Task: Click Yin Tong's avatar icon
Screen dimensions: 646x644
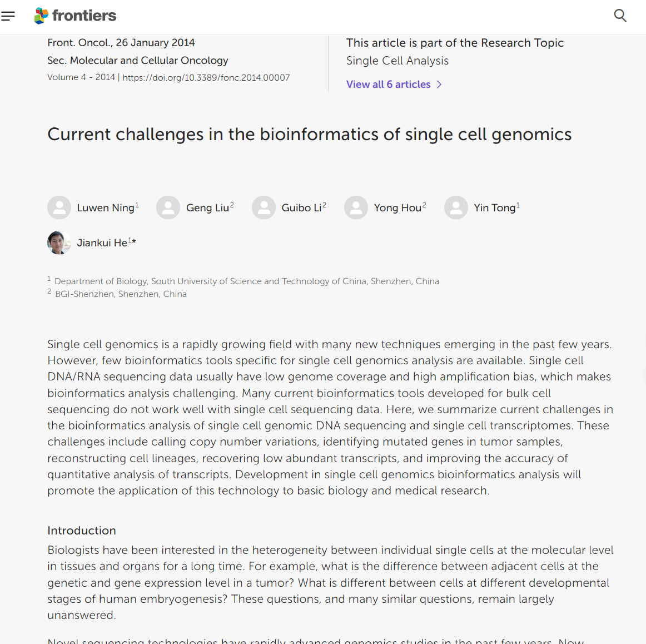Action: click(456, 207)
